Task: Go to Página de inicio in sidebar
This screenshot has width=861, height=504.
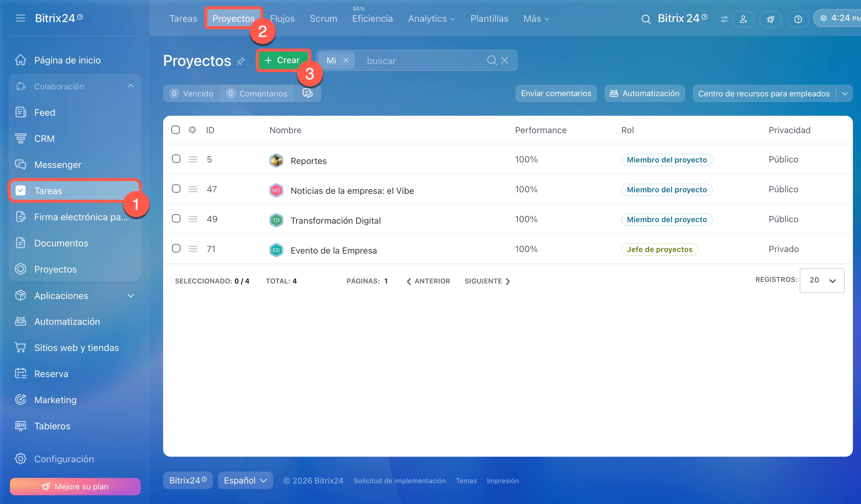Action: click(74, 60)
